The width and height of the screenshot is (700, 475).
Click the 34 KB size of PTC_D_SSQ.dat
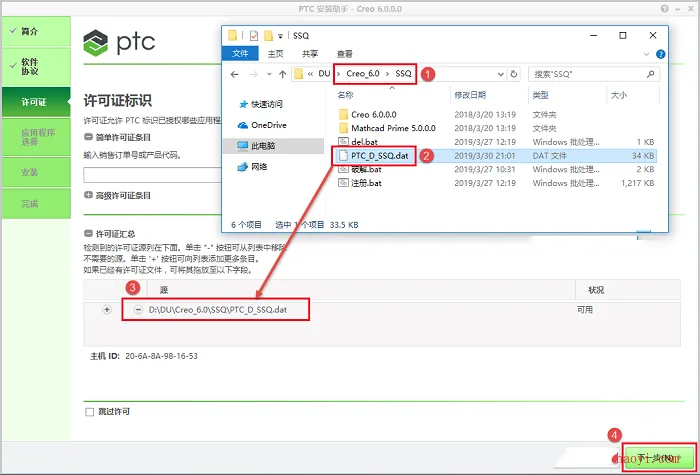point(643,156)
